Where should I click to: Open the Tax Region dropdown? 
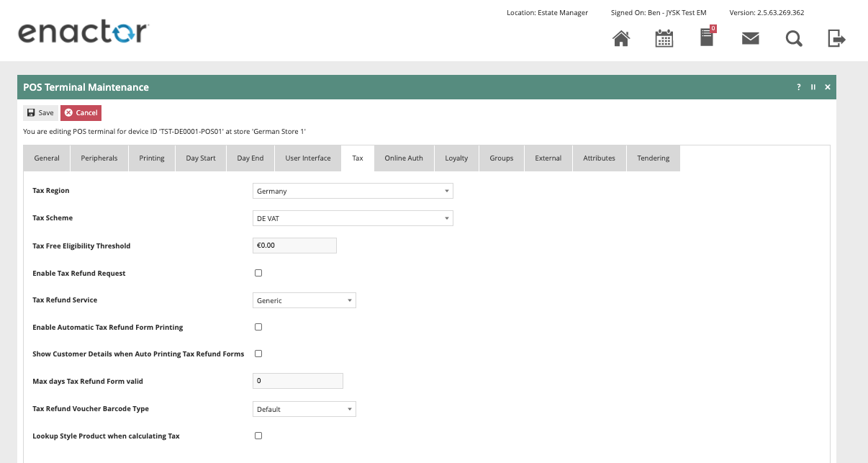[353, 191]
